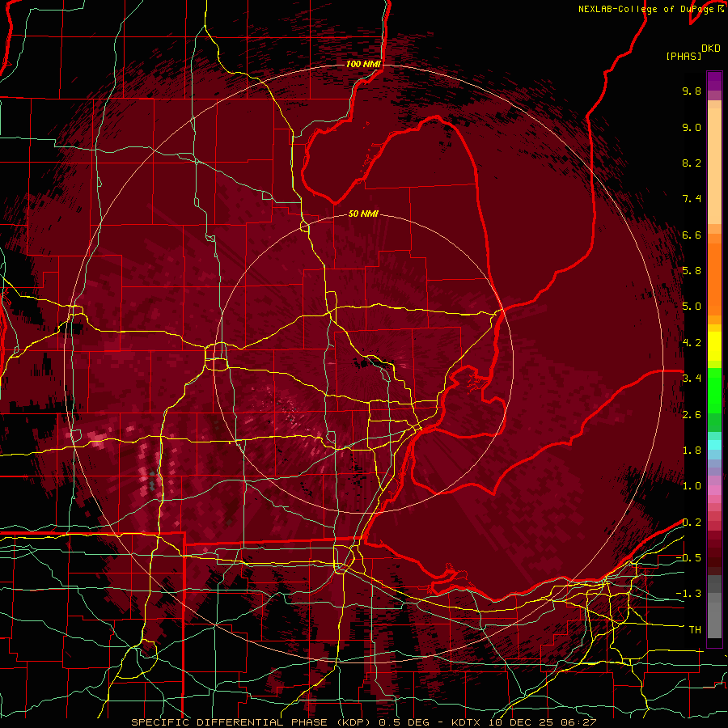This screenshot has height=728, width=728.
Task: Select the 6.6 legend value
Action: (x=692, y=235)
